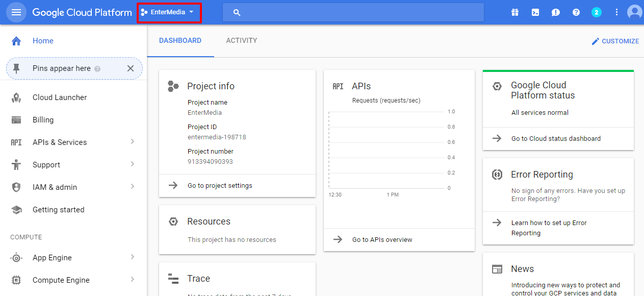This screenshot has width=644, height=296.
Task: Click the project number 913394090393
Action: [210, 162]
